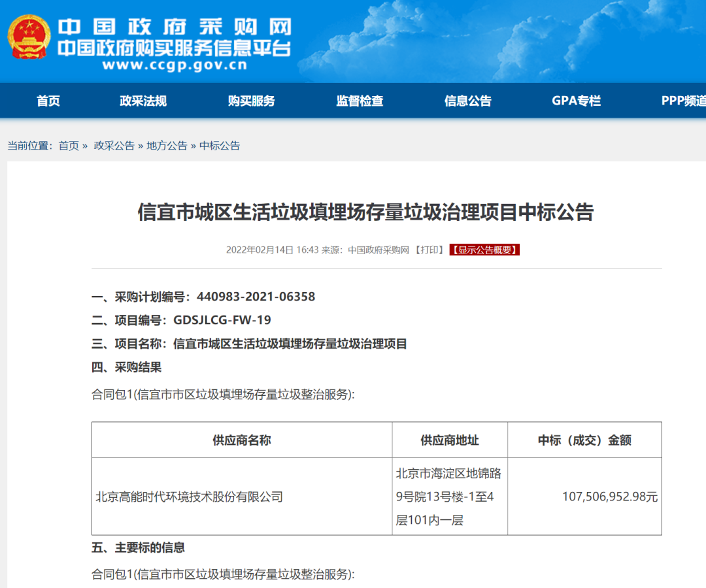The image size is (706, 588).
Task: Click 地方公告 in the breadcrumb trail
Action: click(x=167, y=146)
